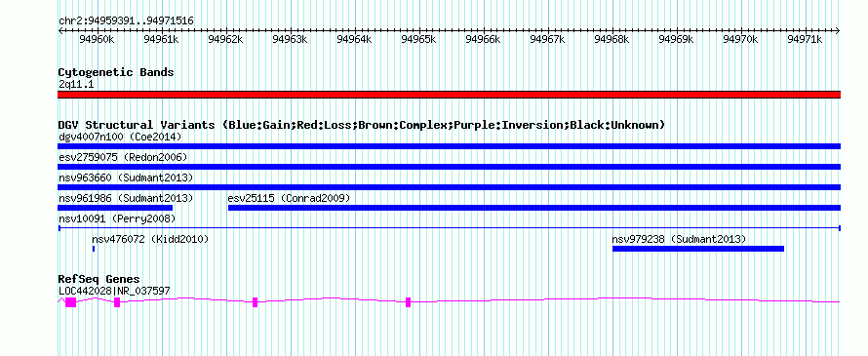Click the 94968k ruler tick label
This screenshot has width=868, height=356.
click(612, 39)
